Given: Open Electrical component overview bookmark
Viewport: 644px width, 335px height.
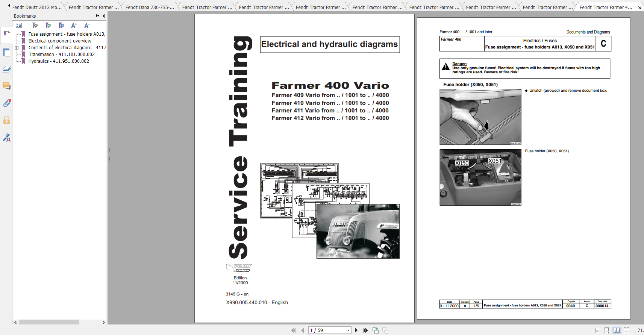Looking at the screenshot, I should [x=60, y=41].
